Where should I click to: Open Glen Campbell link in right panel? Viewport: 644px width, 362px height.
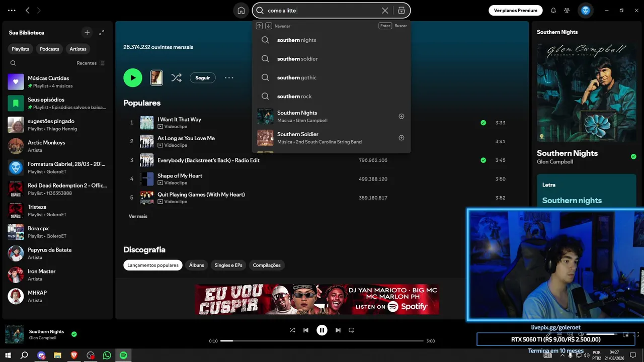pyautogui.click(x=555, y=162)
